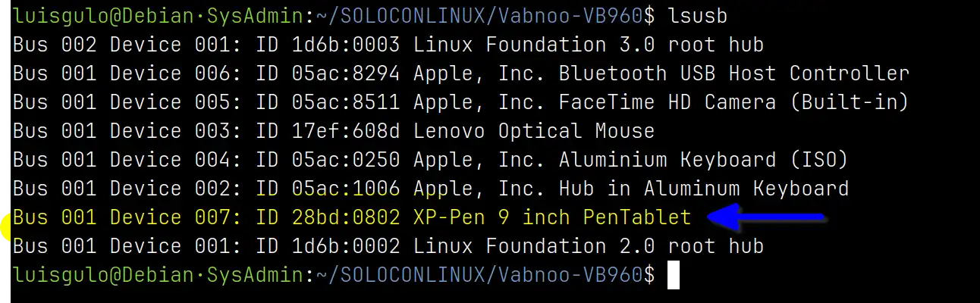Click the Linux Foundation 2.0 root hub line
Image resolution: width=980 pixels, height=303 pixels.
click(388, 247)
